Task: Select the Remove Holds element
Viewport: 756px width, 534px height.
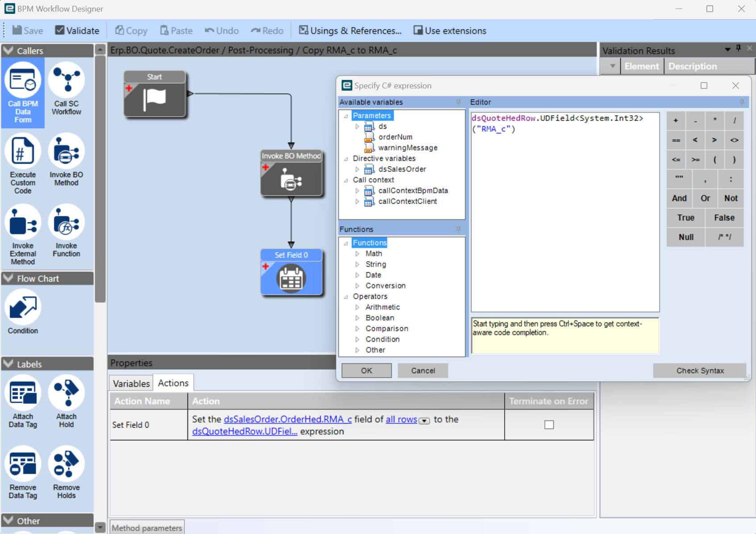Action: (x=66, y=471)
